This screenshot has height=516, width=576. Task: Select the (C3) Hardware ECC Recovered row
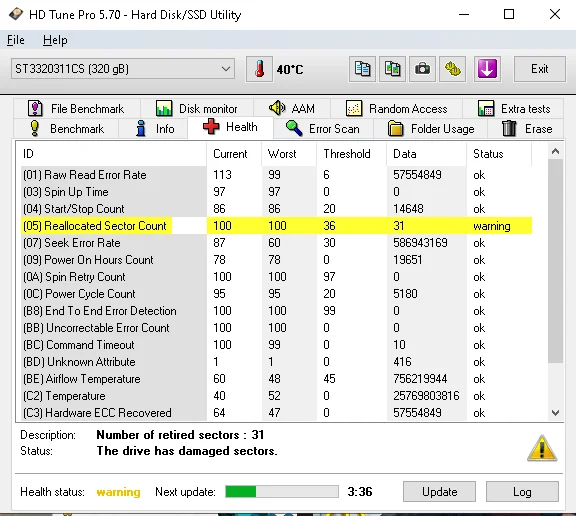click(277, 413)
